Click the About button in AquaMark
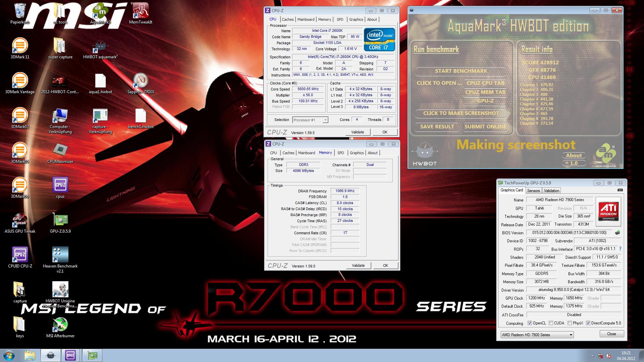Image resolution: width=644 pixels, height=362 pixels. pyautogui.click(x=574, y=156)
